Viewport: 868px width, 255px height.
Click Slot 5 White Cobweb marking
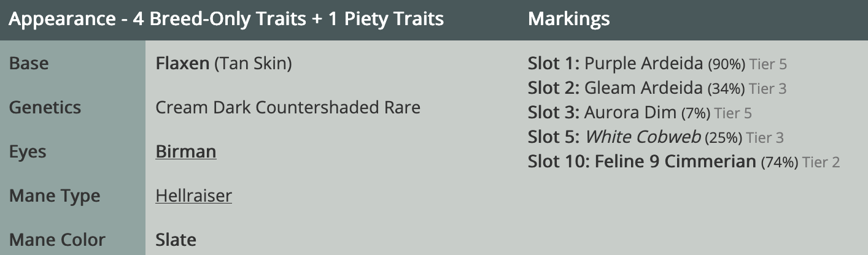tap(642, 137)
